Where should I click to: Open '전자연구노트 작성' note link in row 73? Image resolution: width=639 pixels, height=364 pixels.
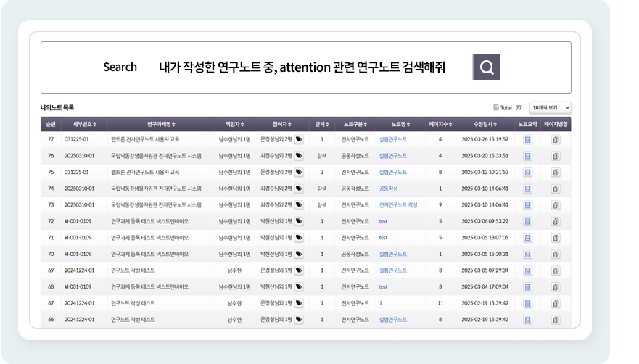tap(398, 205)
